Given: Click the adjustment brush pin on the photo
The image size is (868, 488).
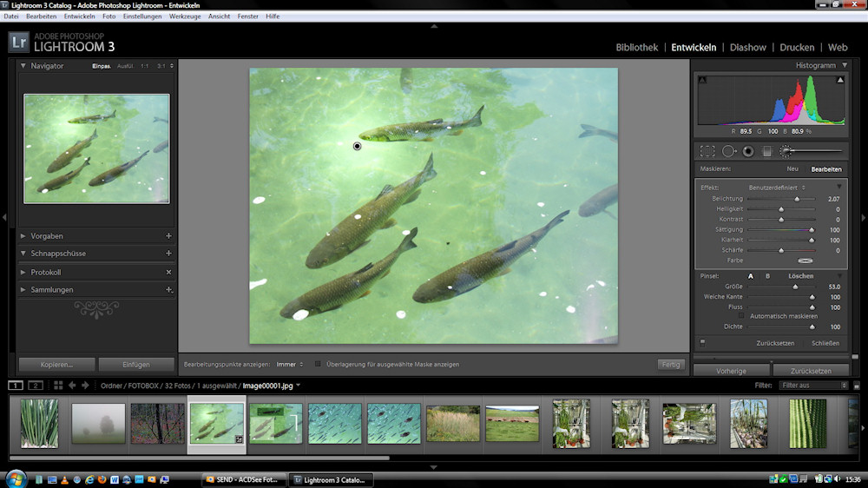Looking at the screenshot, I should click(357, 146).
